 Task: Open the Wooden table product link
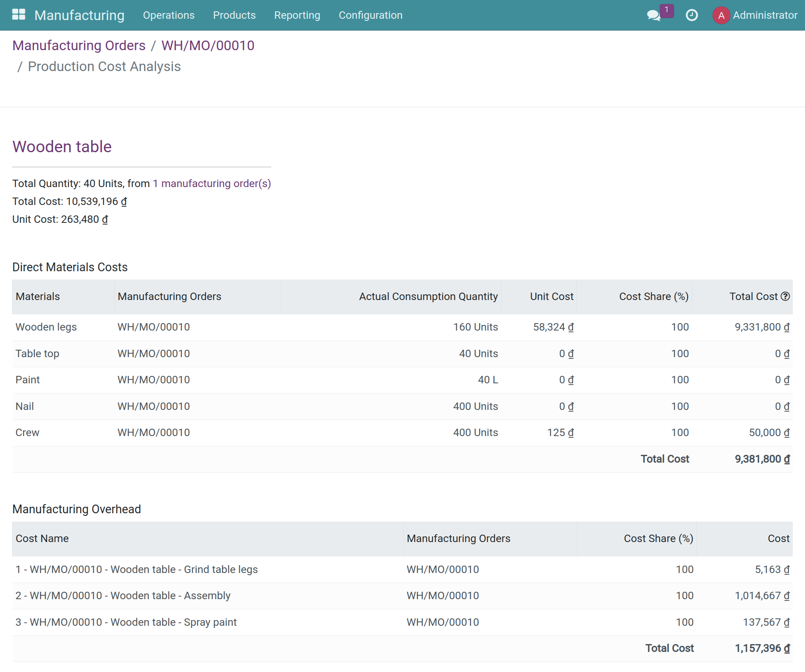pos(62,147)
